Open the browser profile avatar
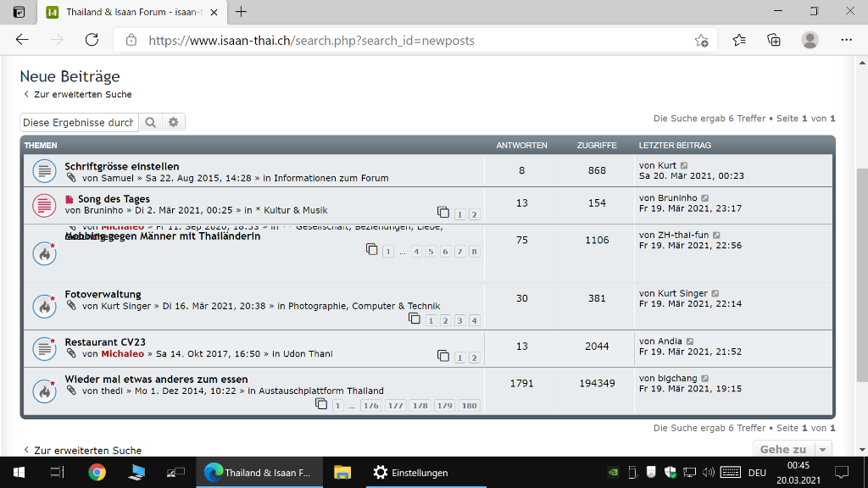Image resolution: width=868 pixels, height=488 pixels. pyautogui.click(x=810, y=40)
